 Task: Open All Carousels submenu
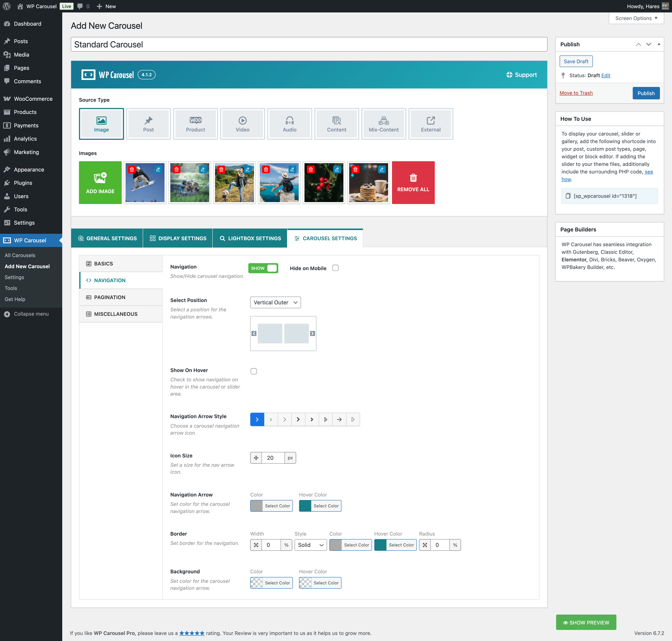point(20,255)
